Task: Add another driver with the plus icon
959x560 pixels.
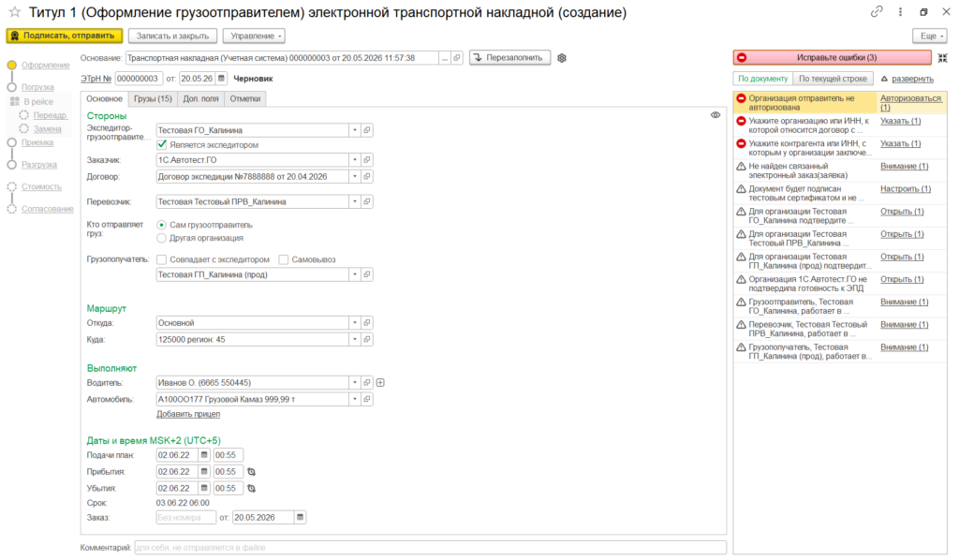Action: click(380, 383)
